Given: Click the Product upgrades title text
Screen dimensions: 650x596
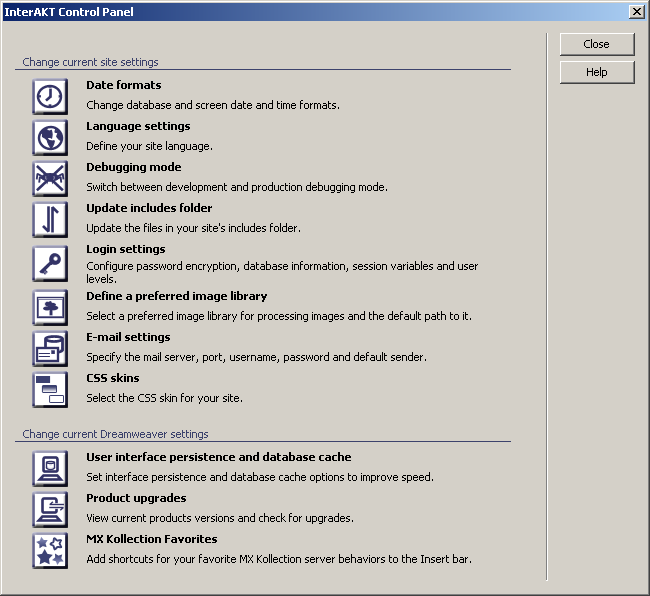Looking at the screenshot, I should coord(136,499).
